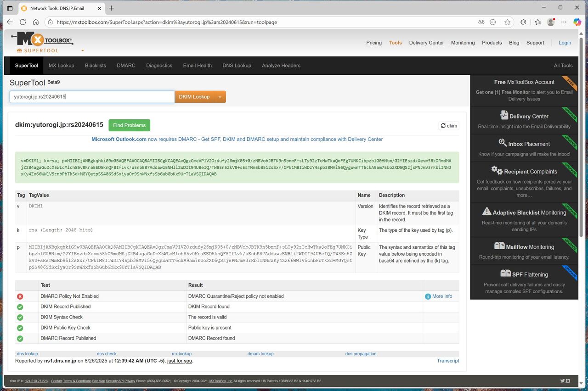Image resolution: width=588 pixels, height=391 pixels.
Task: Open the Edge tab actions menu icon
Action: pyautogui.click(x=10, y=8)
